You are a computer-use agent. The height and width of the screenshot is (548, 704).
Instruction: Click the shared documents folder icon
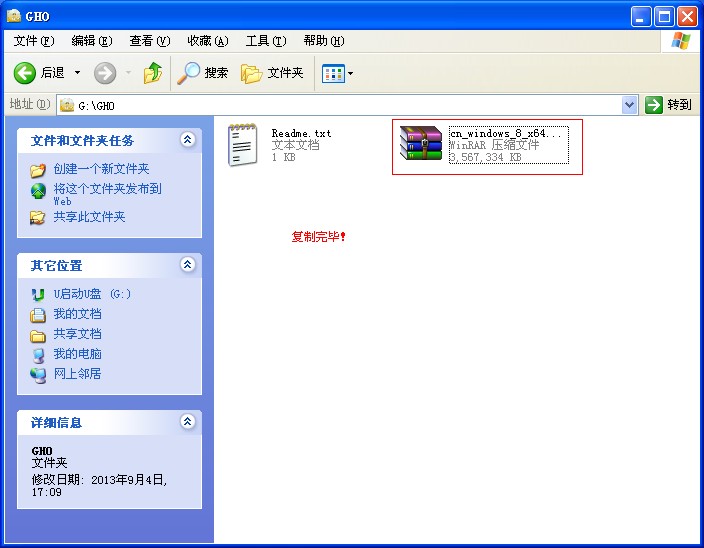point(38,336)
